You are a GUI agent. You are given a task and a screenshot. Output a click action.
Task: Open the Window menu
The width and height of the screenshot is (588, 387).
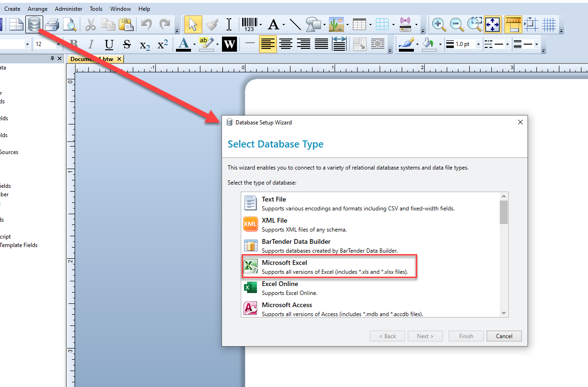tap(121, 8)
